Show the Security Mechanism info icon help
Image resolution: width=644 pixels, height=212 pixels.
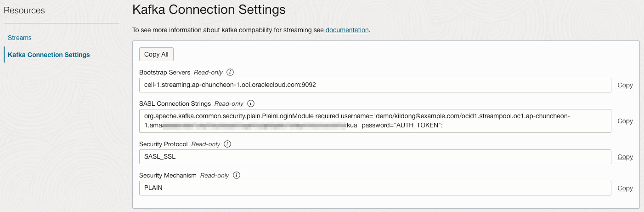point(237,175)
